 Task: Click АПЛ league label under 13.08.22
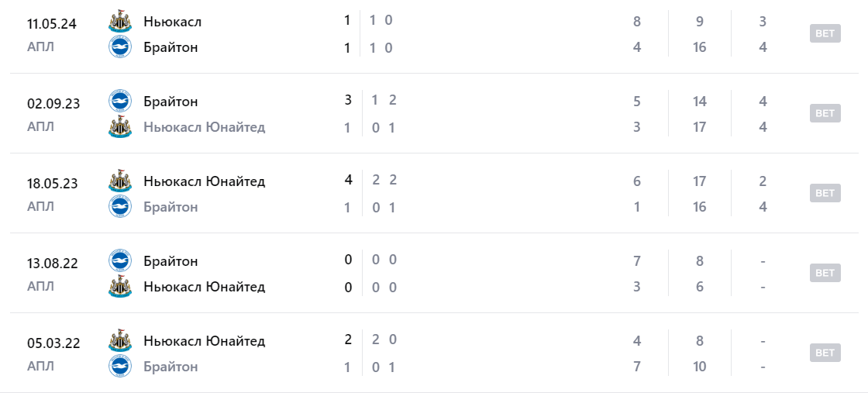coord(40,286)
